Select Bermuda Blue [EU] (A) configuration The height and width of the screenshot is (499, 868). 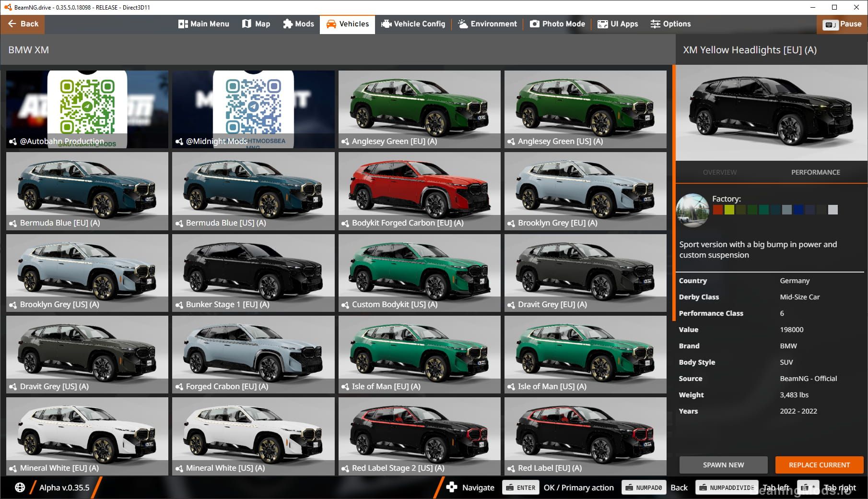(87, 191)
